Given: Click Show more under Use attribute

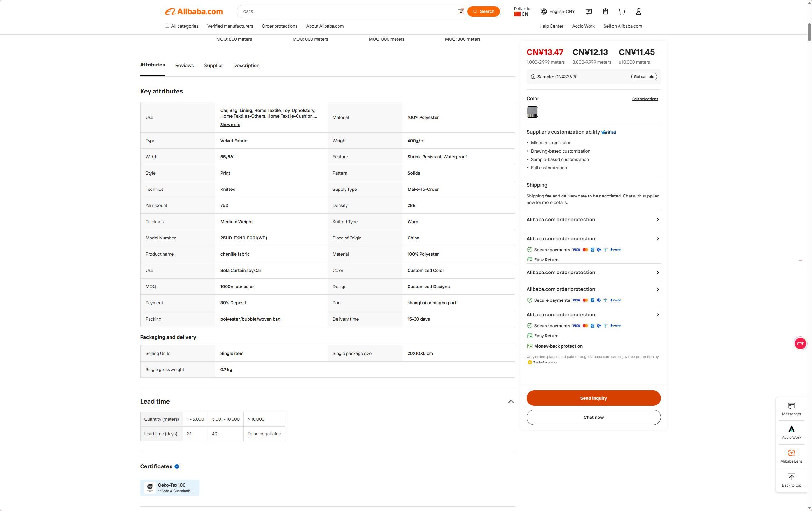Looking at the screenshot, I should tap(230, 125).
